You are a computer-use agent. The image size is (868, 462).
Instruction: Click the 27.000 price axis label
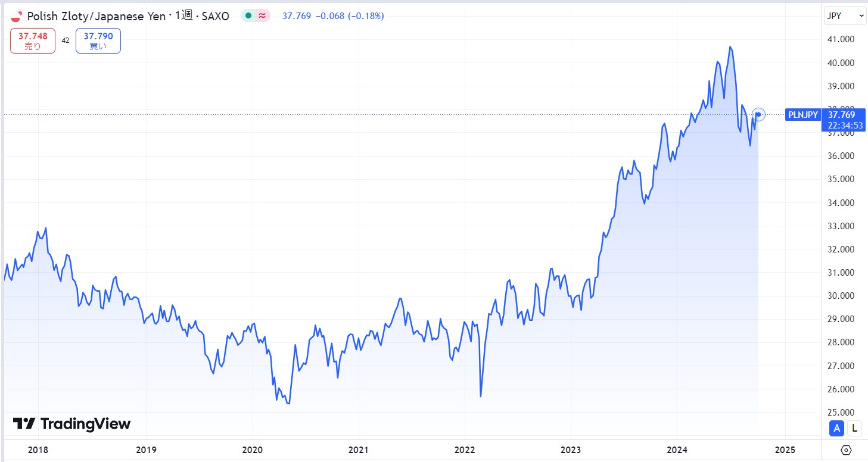click(x=842, y=366)
